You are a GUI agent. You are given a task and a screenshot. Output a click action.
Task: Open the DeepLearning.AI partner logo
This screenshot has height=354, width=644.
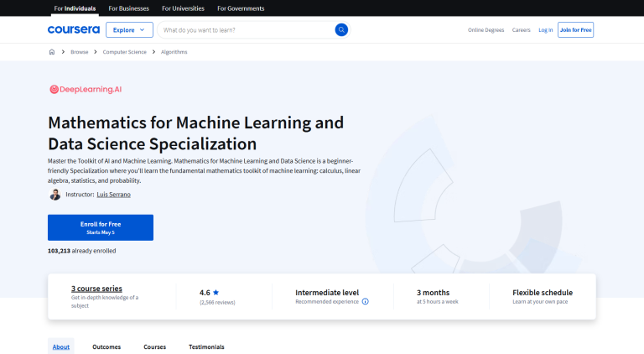click(86, 89)
